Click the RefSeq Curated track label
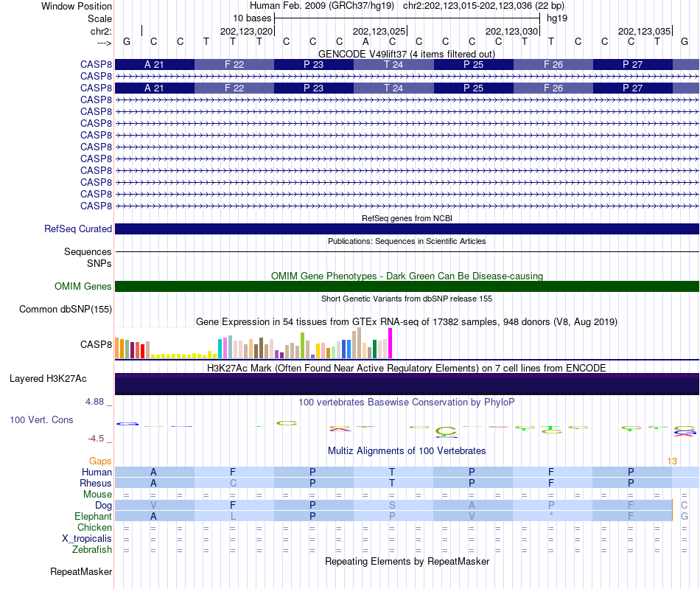The image size is (700, 589). [x=78, y=229]
